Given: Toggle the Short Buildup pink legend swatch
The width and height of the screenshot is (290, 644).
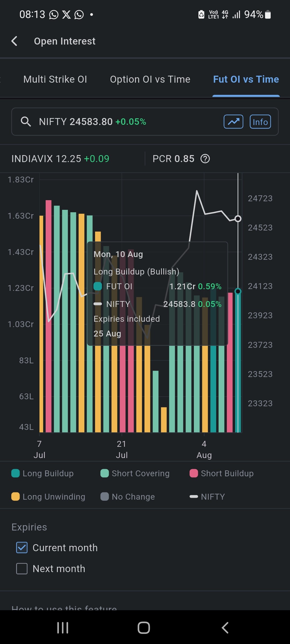Looking at the screenshot, I should (x=194, y=473).
